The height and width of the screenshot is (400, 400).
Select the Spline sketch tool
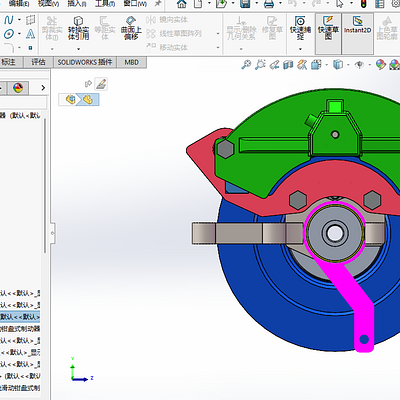(8, 20)
